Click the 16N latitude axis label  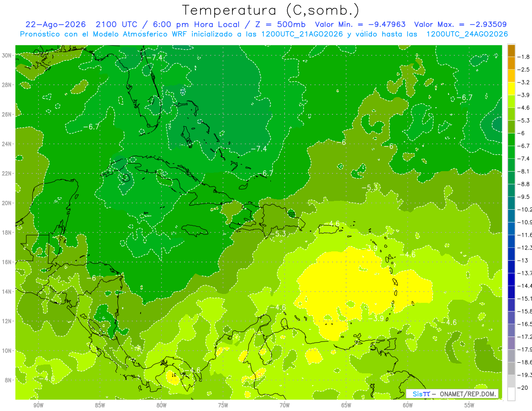7,262
